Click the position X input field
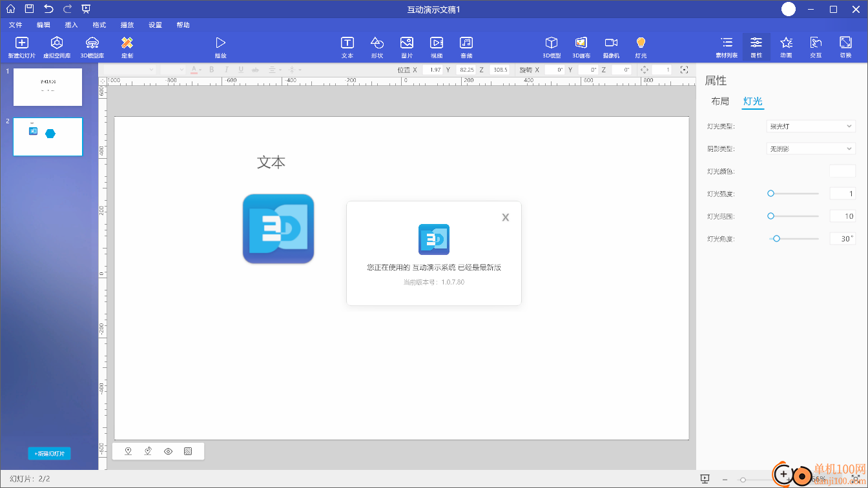 (x=432, y=70)
